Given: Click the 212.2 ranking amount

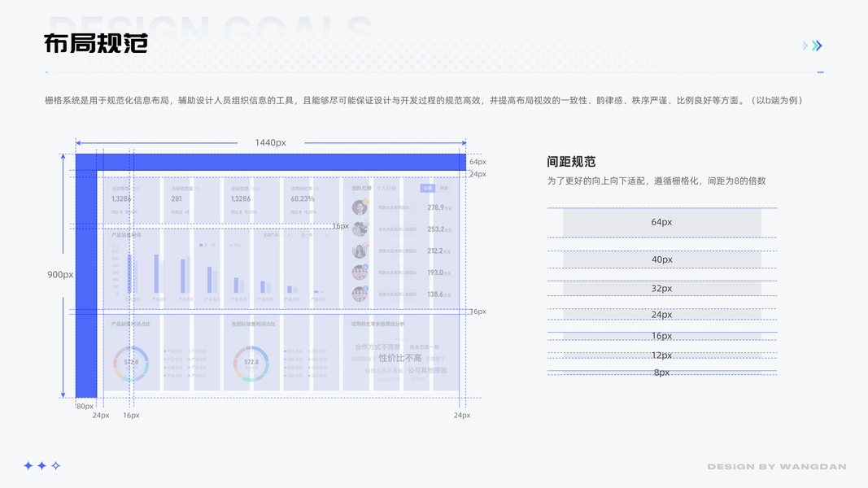Looking at the screenshot, I should (x=436, y=251).
